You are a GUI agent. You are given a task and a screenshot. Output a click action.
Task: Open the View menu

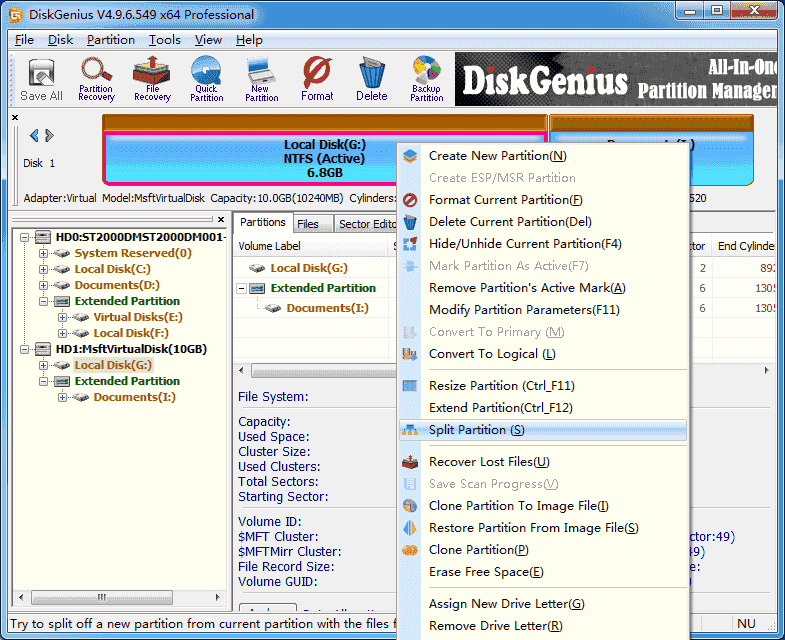(208, 40)
